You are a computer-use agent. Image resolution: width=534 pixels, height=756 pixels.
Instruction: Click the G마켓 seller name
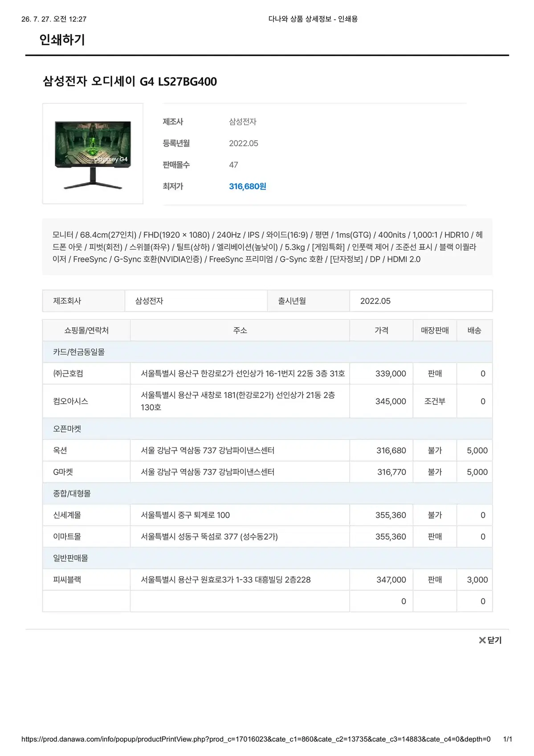pos(63,472)
